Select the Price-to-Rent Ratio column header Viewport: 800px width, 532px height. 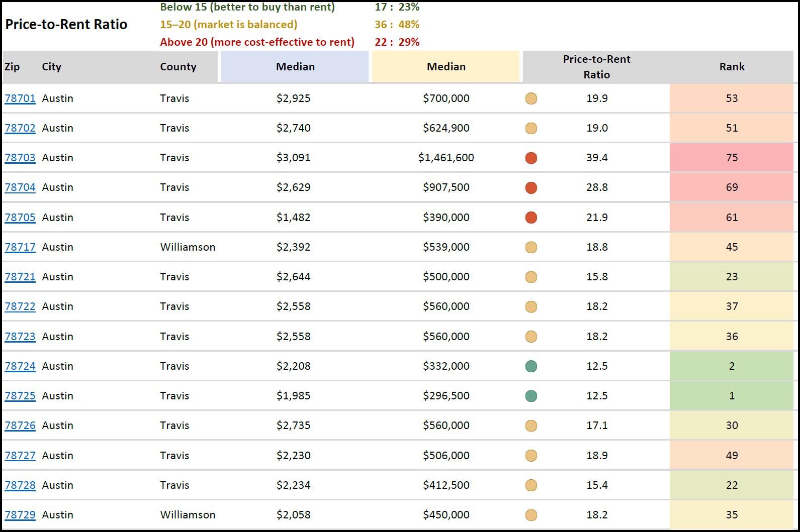[596, 67]
